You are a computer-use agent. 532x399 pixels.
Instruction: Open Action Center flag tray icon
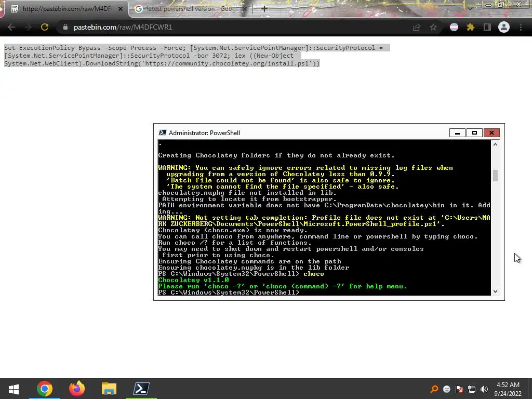(459, 389)
